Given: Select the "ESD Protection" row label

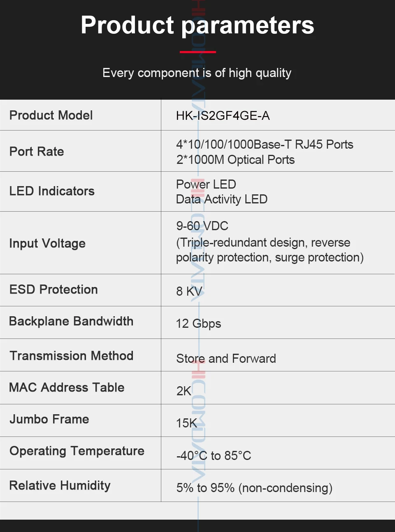Looking at the screenshot, I should click(x=53, y=289).
